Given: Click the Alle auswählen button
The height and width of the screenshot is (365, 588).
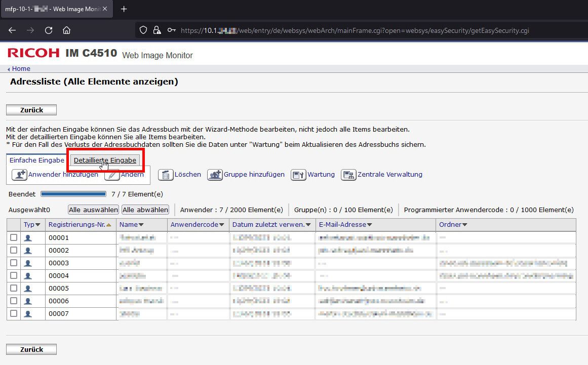Looking at the screenshot, I should 93,210.
